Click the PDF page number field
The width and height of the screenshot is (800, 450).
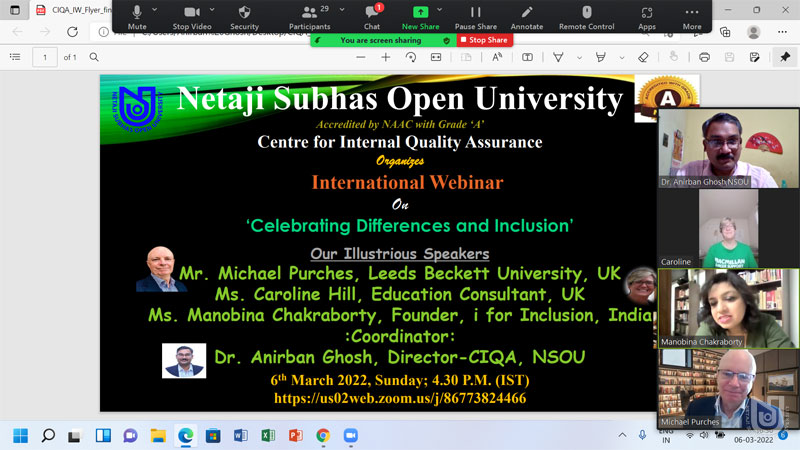pos(45,57)
